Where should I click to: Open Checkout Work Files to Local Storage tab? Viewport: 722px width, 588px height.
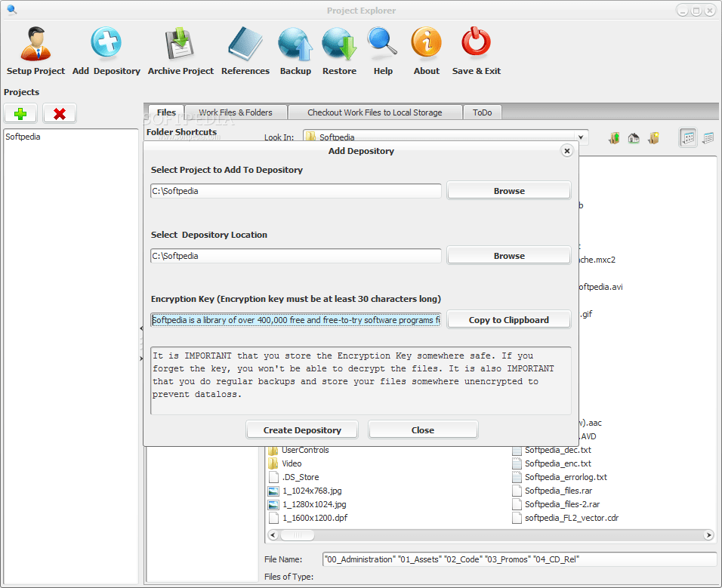pos(375,112)
